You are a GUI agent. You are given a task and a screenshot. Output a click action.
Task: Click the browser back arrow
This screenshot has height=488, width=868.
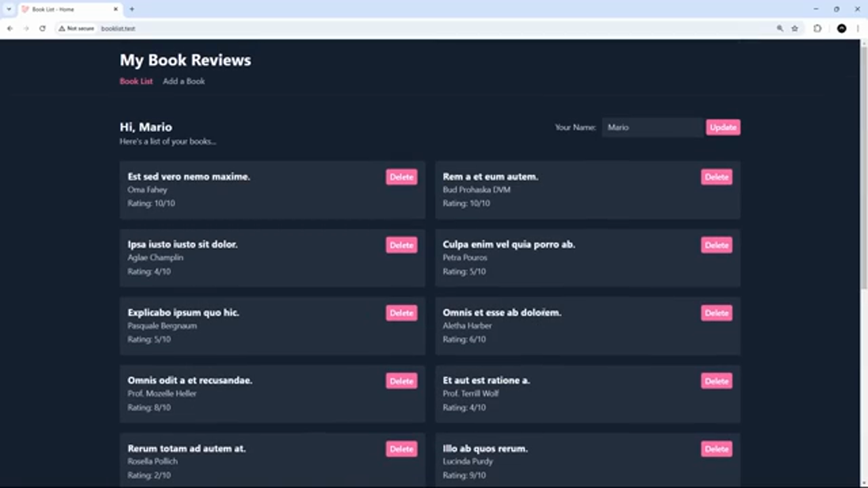9,28
